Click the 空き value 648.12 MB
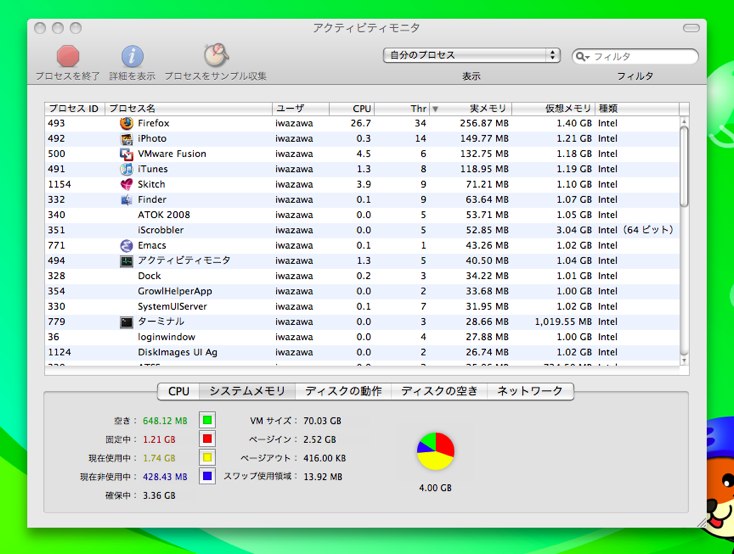 [165, 421]
